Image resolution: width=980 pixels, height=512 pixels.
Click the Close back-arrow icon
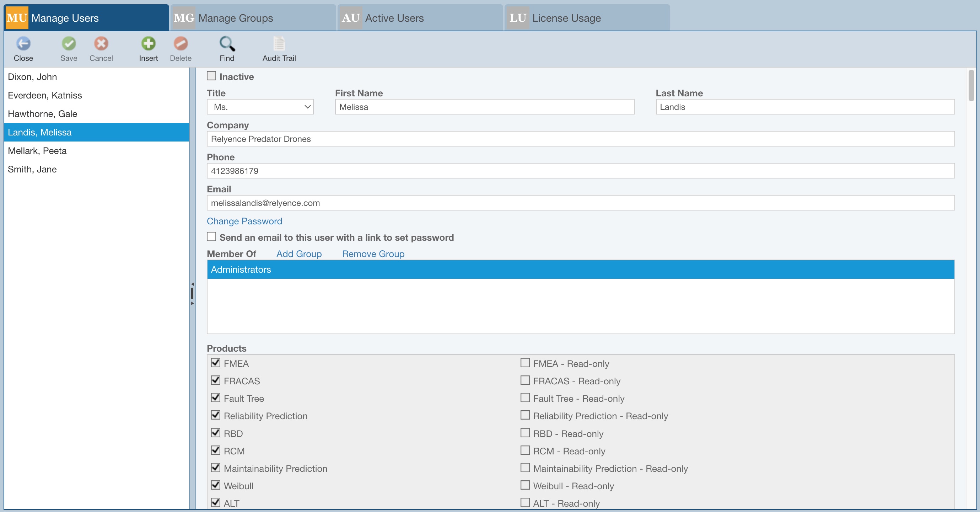click(23, 44)
